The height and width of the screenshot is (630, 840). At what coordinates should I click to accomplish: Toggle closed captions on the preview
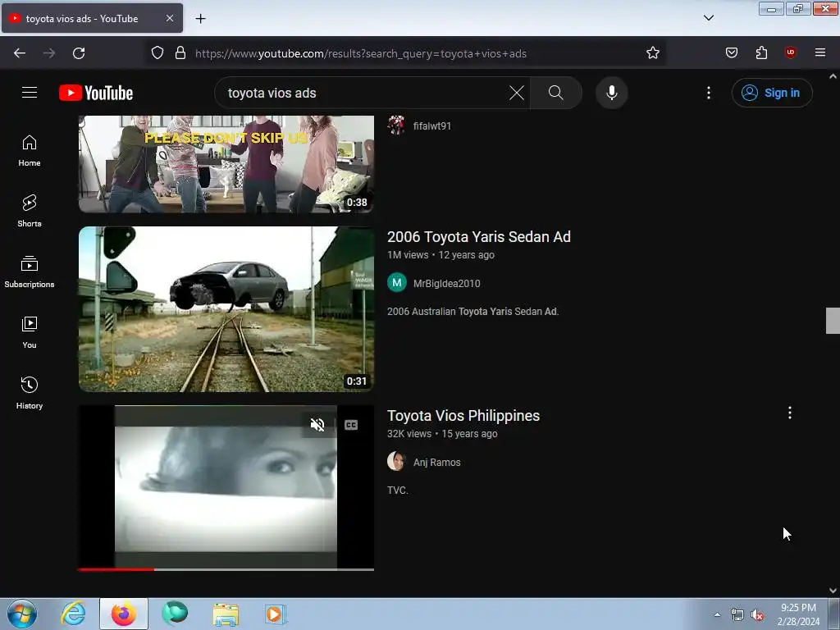351,425
